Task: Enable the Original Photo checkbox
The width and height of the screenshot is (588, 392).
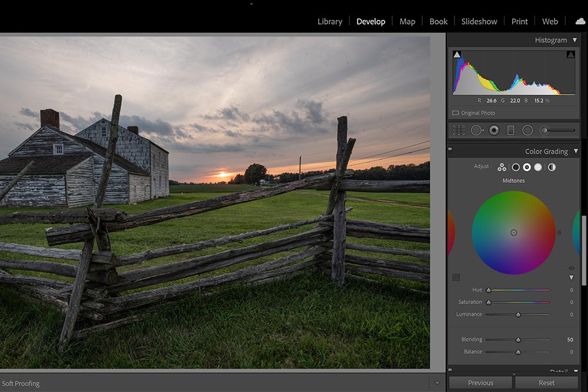Action: pyautogui.click(x=455, y=113)
